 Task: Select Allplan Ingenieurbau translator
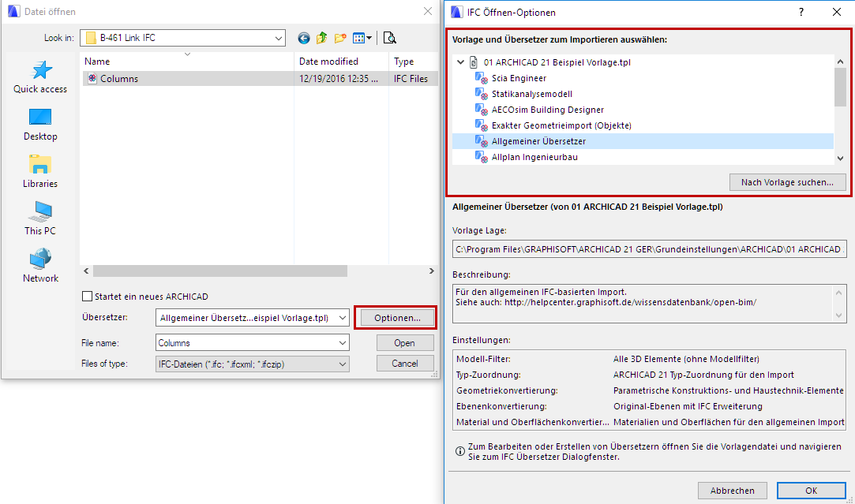coord(534,157)
